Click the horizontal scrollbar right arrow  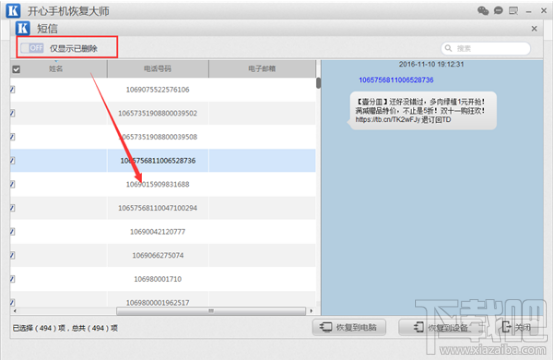[x=311, y=311]
